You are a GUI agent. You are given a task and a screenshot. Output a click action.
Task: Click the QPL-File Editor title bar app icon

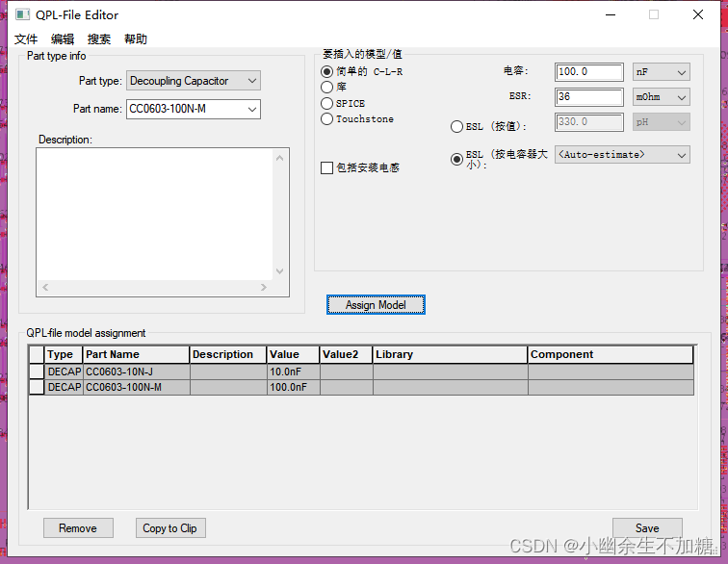point(22,14)
